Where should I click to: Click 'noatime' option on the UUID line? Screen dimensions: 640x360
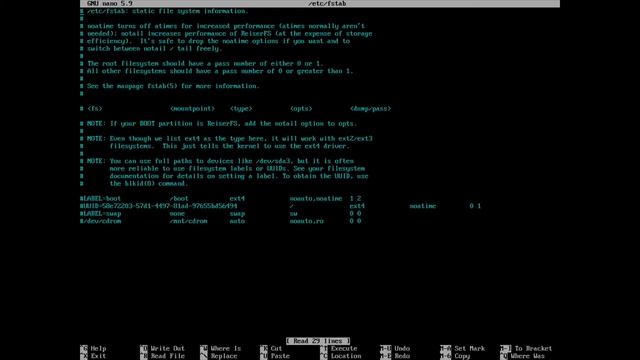(423, 206)
